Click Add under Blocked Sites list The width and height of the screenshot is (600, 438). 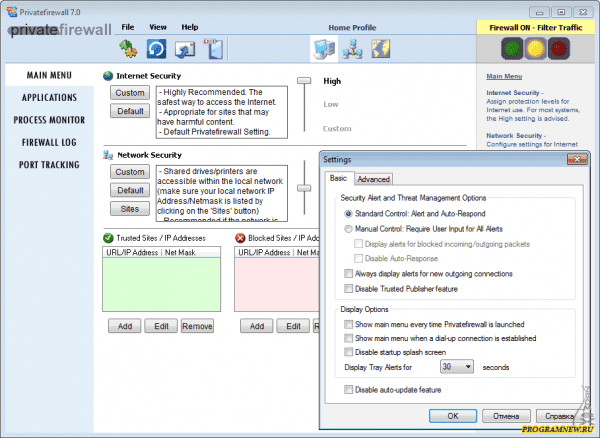[x=257, y=326]
